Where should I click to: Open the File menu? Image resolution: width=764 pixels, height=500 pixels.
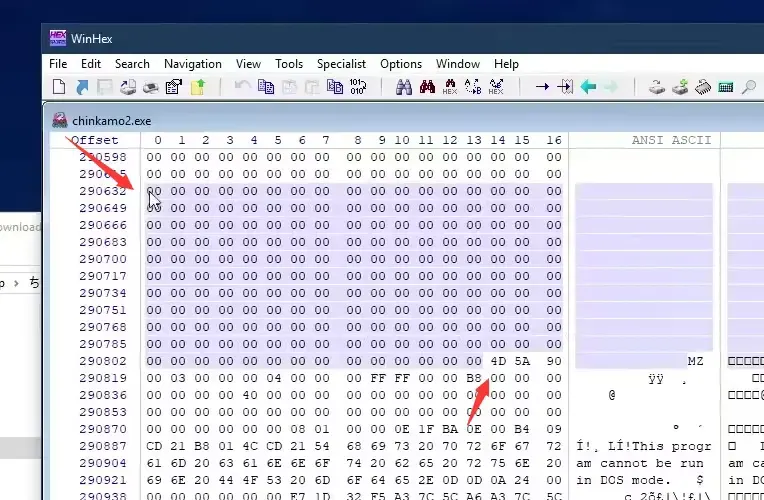pyautogui.click(x=58, y=64)
